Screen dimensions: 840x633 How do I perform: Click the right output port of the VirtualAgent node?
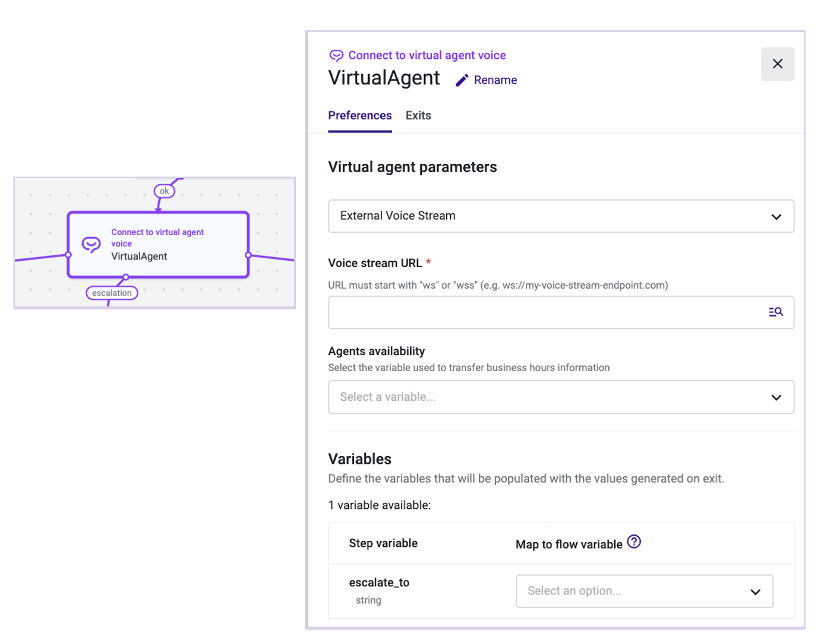click(x=248, y=254)
